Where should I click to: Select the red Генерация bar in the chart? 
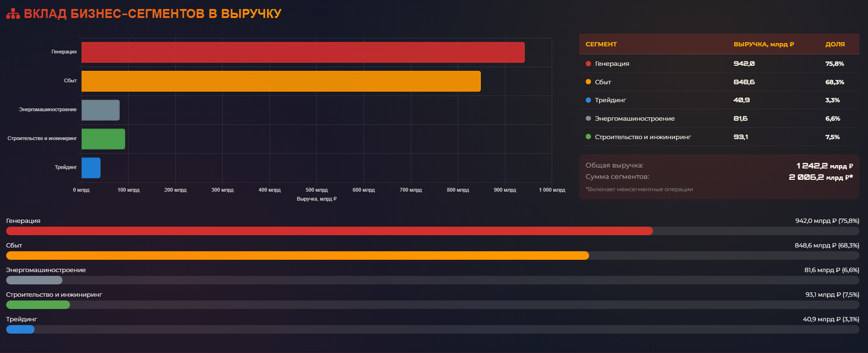point(303,52)
